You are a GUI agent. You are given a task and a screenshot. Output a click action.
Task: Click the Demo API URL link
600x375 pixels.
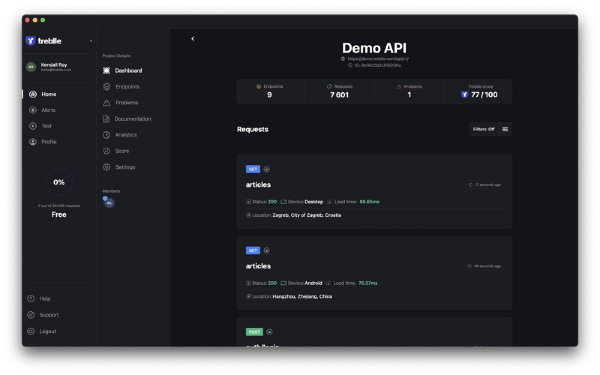(378, 59)
